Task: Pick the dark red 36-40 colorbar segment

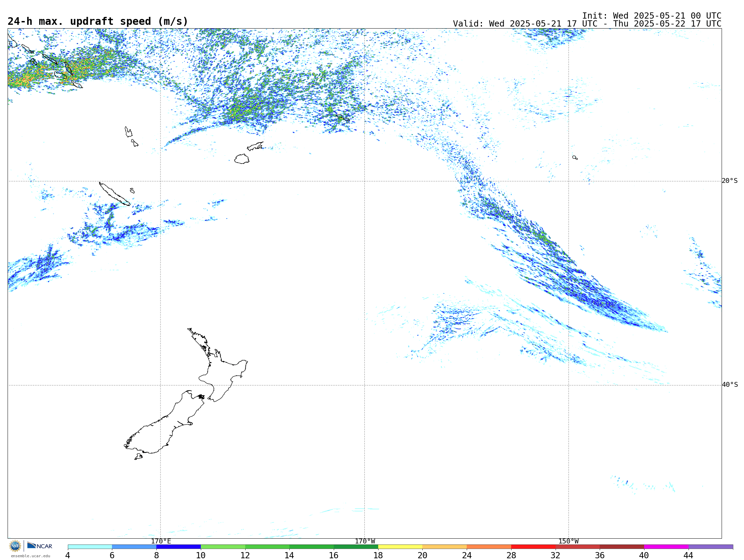Action: (x=622, y=547)
